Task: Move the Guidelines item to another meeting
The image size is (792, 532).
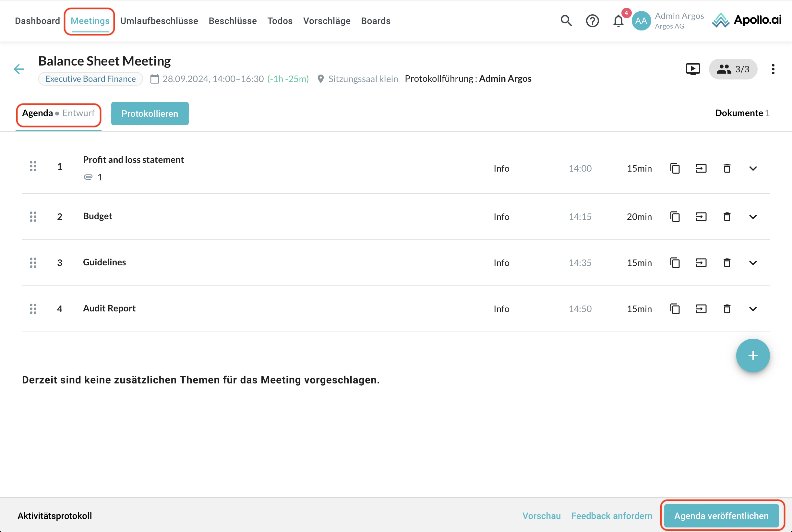Action: click(701, 263)
